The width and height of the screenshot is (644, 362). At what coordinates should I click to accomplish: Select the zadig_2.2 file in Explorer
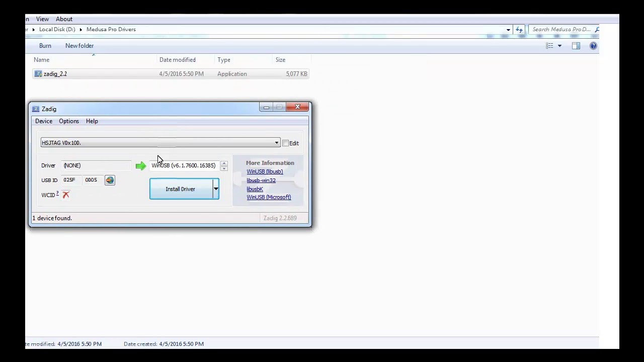click(171, 74)
